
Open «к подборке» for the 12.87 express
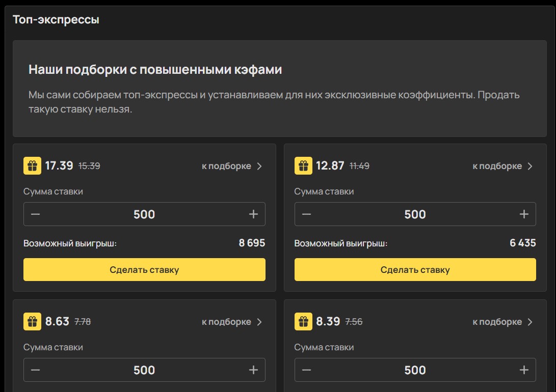pyautogui.click(x=502, y=166)
